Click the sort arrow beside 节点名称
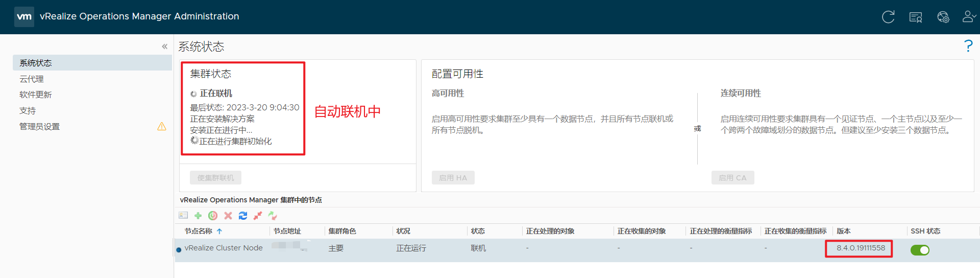980x278 pixels. [x=219, y=231]
